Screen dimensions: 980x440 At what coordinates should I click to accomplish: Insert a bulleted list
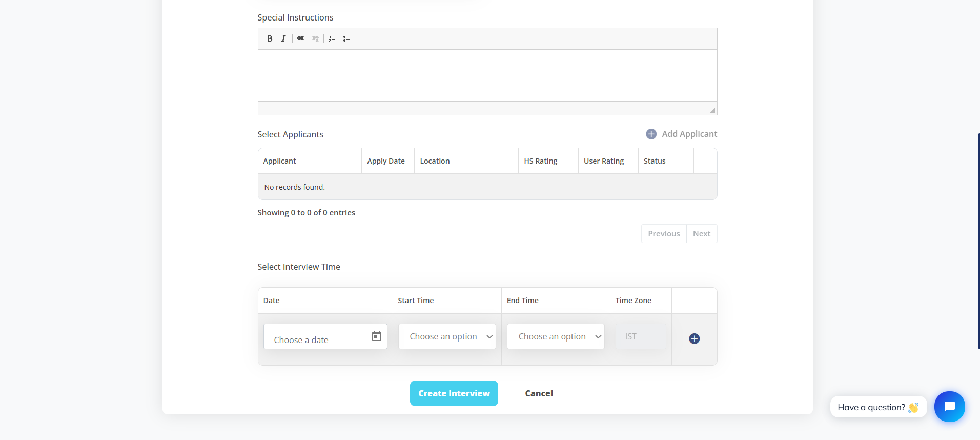[x=346, y=38]
